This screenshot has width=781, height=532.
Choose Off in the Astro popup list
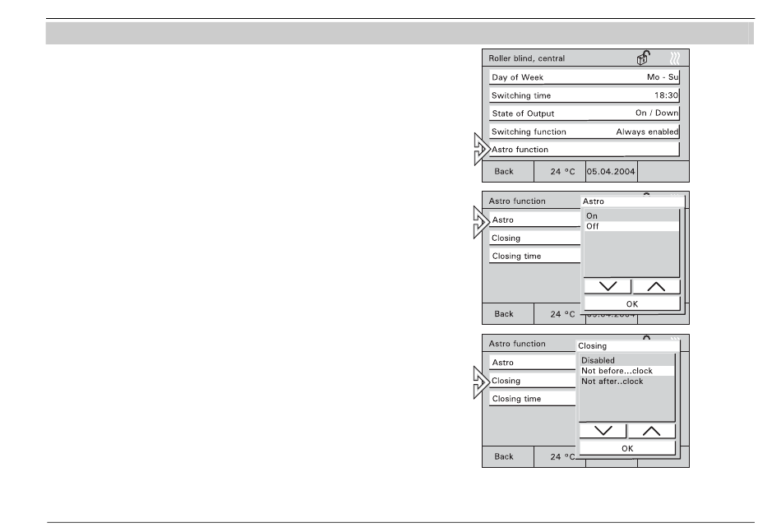coord(631,226)
